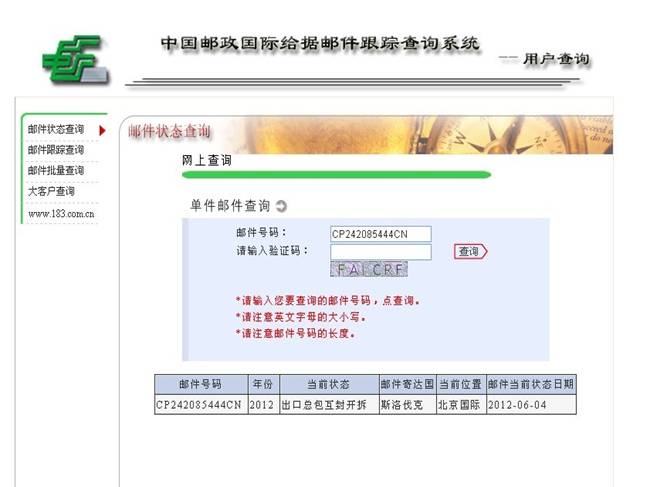Click the gray arrow icon after 单件邮件查询
Viewport: 650px width, 487px height.
click(x=281, y=206)
